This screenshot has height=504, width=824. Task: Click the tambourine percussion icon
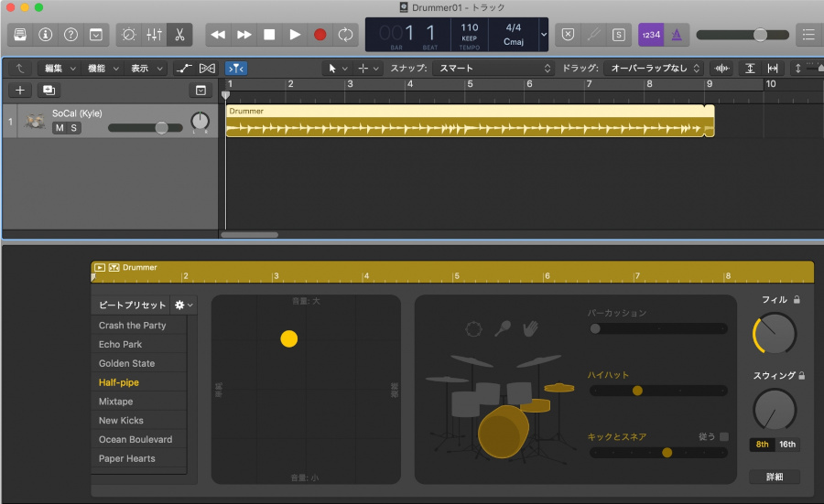click(473, 329)
